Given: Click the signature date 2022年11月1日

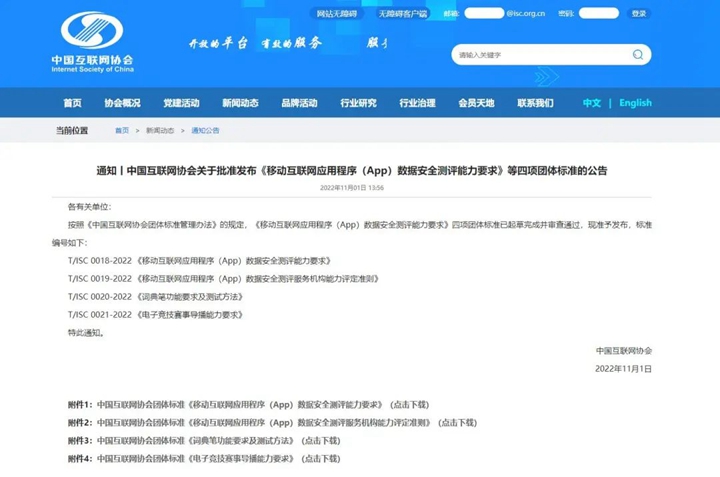Looking at the screenshot, I should (624, 369).
